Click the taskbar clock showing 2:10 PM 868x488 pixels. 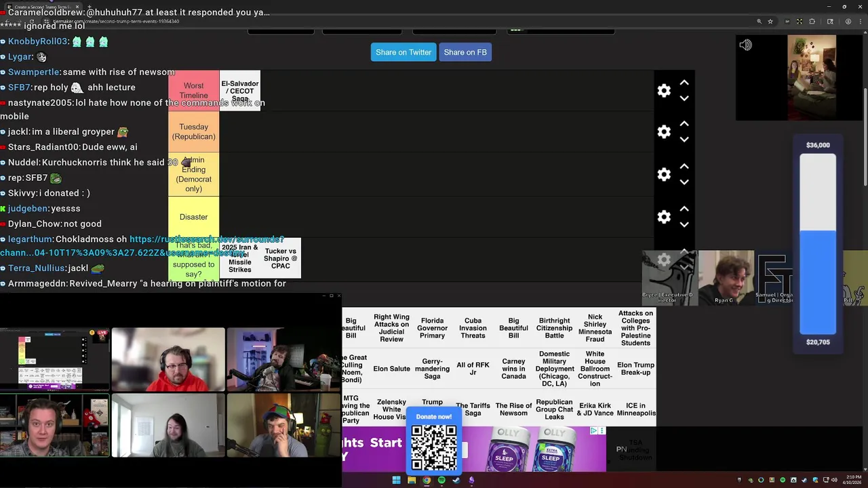852,480
